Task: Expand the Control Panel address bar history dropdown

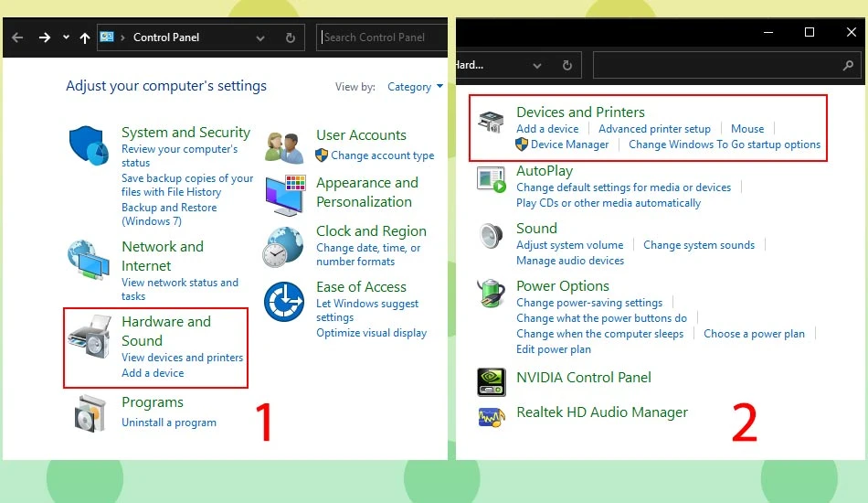Action: (x=260, y=37)
